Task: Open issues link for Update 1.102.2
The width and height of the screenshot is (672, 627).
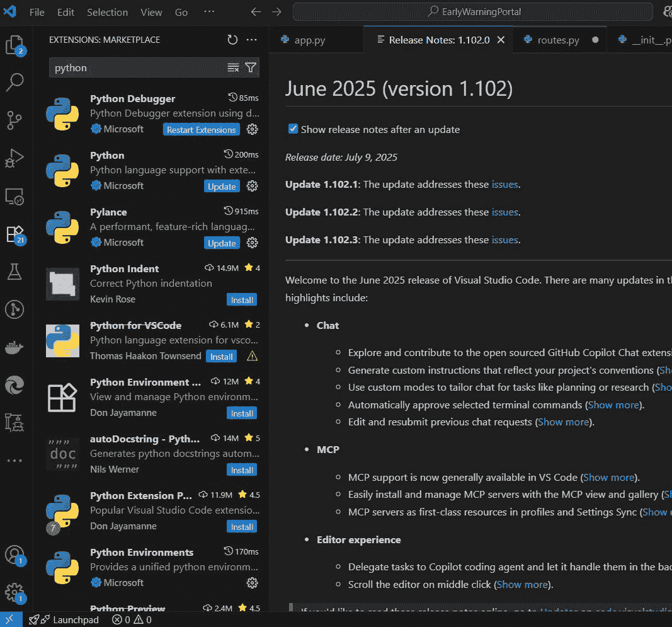Action: pyautogui.click(x=504, y=212)
